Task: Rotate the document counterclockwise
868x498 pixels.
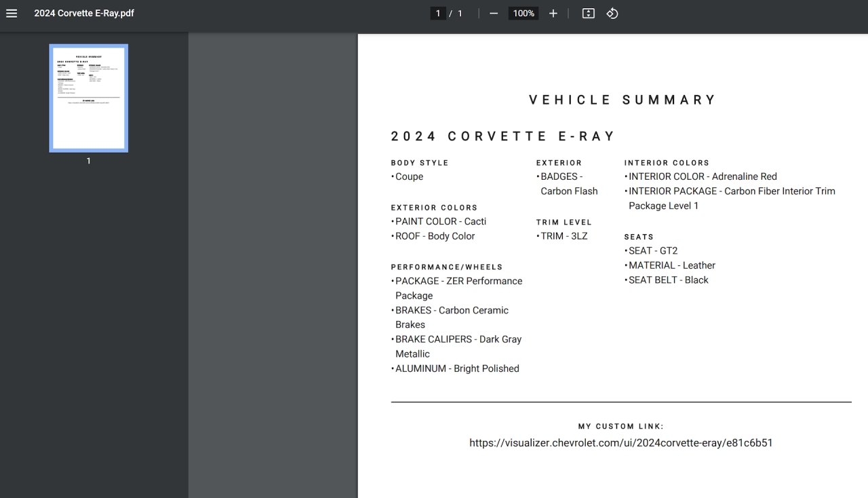Action: [612, 14]
